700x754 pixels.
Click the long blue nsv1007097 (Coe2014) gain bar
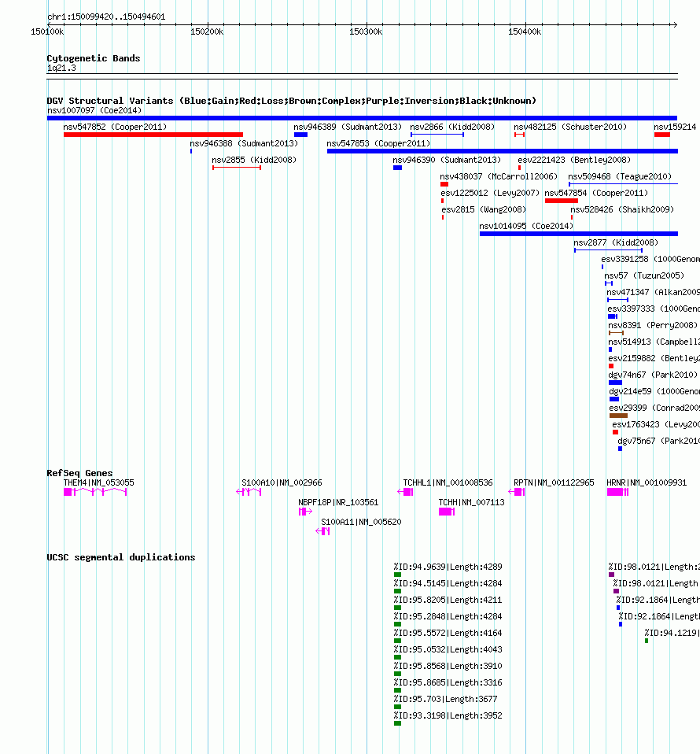click(363, 118)
